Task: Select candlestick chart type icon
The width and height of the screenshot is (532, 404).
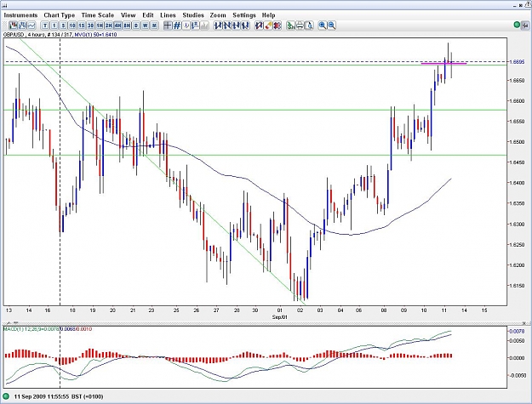Action: (x=14, y=26)
